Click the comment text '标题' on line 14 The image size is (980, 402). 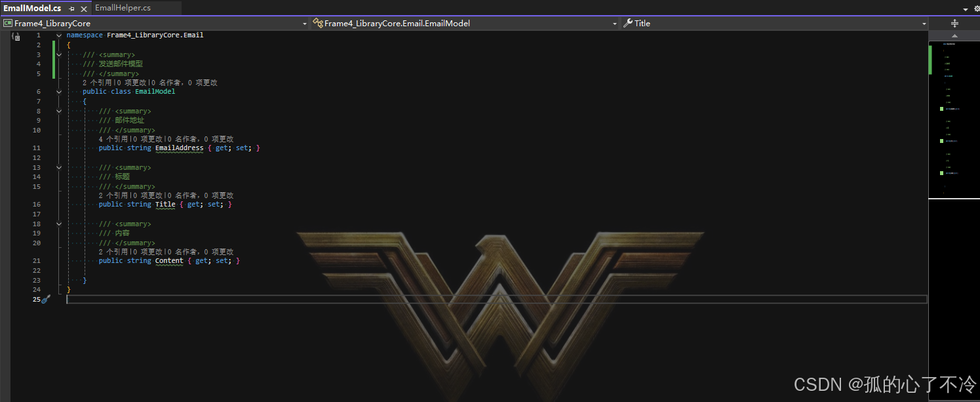123,177
